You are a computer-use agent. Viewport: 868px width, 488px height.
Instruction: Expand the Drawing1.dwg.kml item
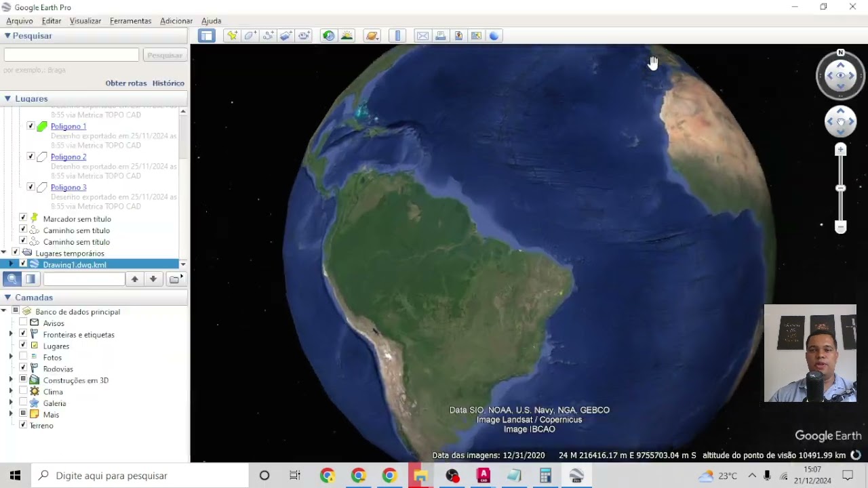coord(11,264)
